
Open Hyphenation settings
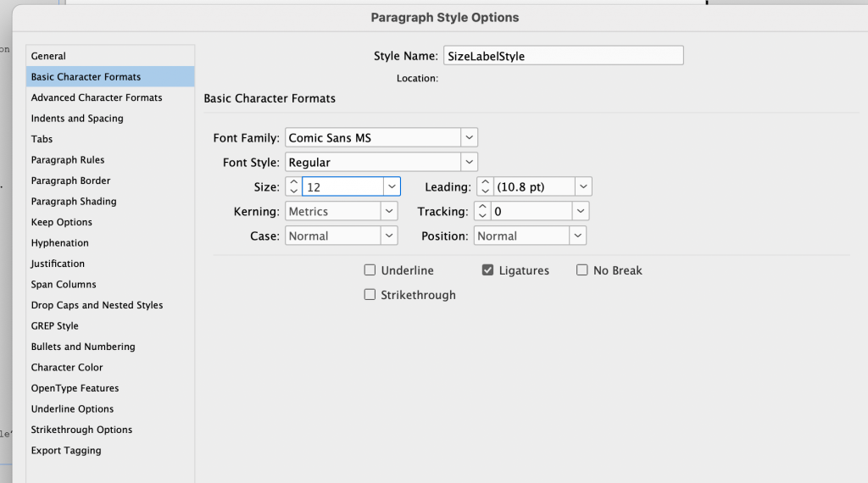(110, 243)
